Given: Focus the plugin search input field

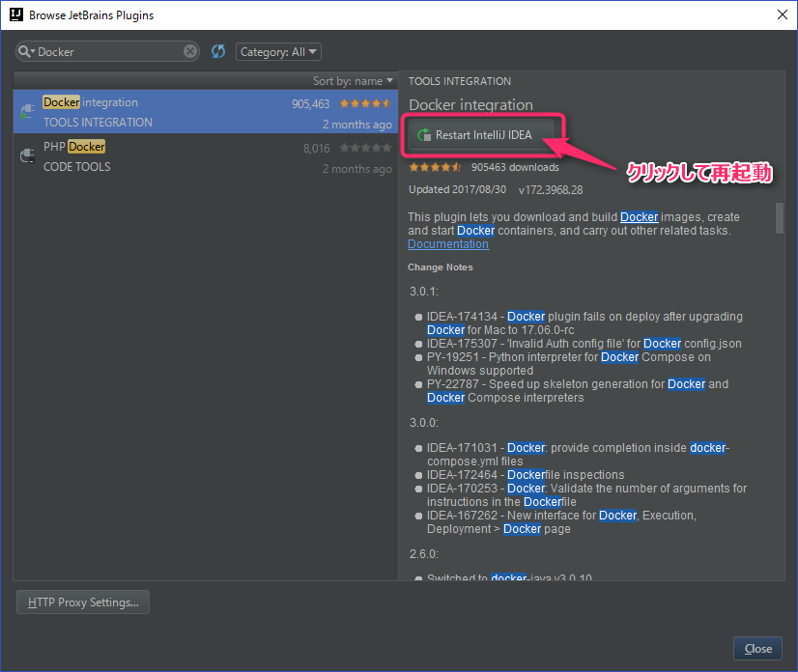Looking at the screenshot, I should pos(109,51).
